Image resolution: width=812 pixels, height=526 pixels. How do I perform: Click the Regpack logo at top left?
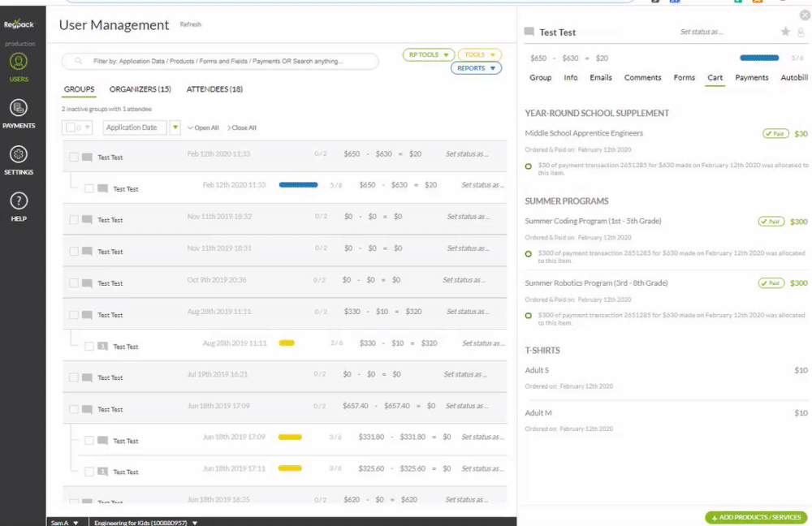tap(19, 25)
